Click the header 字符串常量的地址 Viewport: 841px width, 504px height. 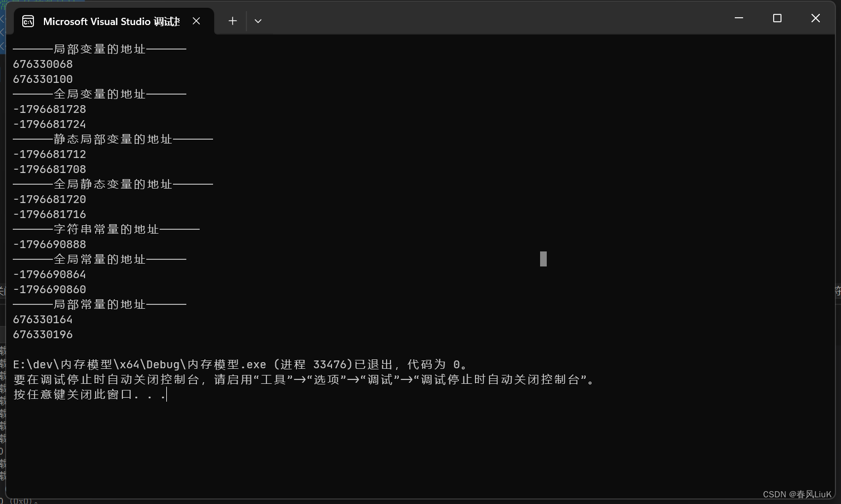click(106, 229)
